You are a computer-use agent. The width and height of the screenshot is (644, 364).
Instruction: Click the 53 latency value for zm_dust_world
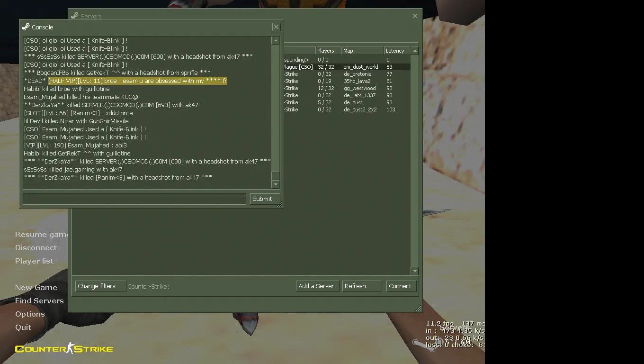389,67
